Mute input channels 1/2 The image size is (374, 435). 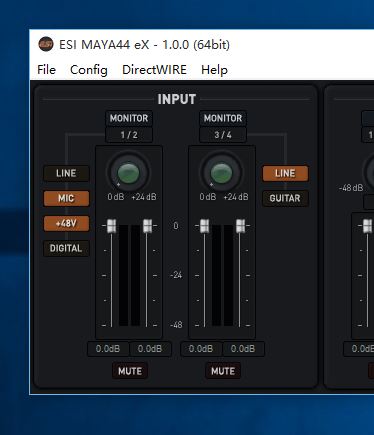(x=130, y=371)
